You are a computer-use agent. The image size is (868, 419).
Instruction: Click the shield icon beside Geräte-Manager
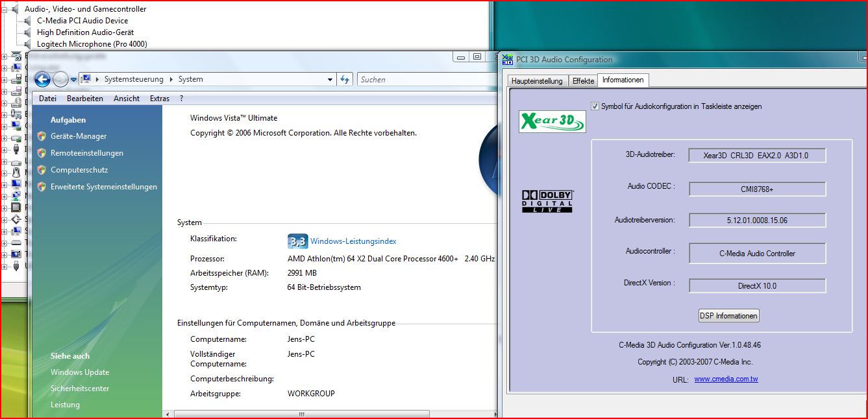coord(42,136)
